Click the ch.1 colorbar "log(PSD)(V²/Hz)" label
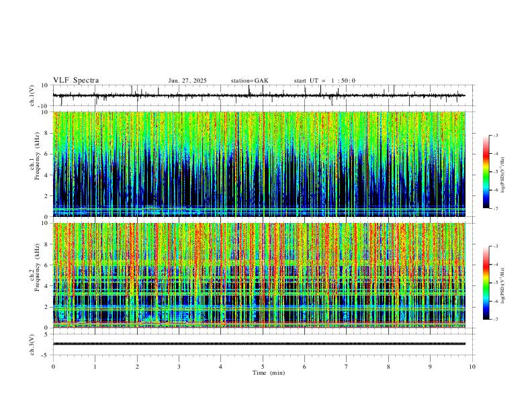532x411 pixels. click(x=503, y=175)
